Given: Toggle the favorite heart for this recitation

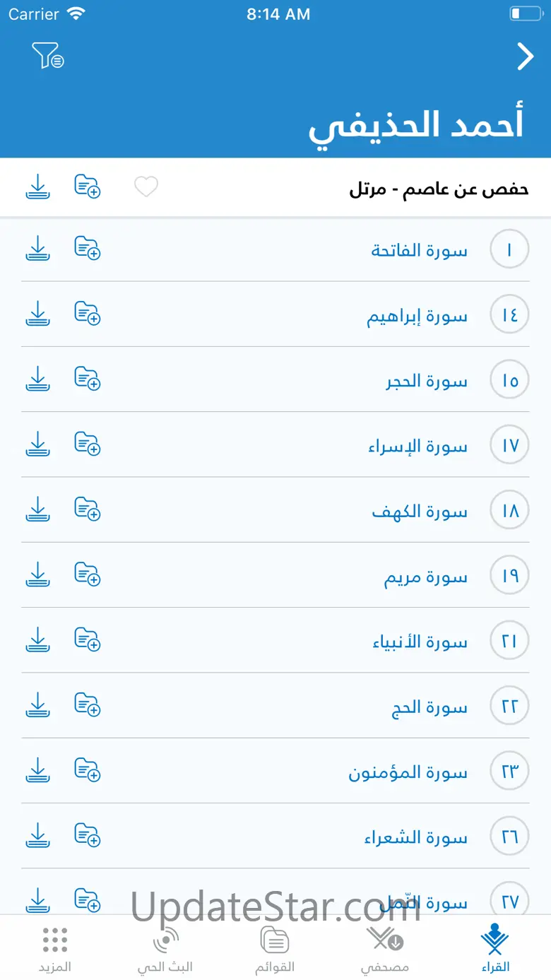Looking at the screenshot, I should click(x=146, y=187).
